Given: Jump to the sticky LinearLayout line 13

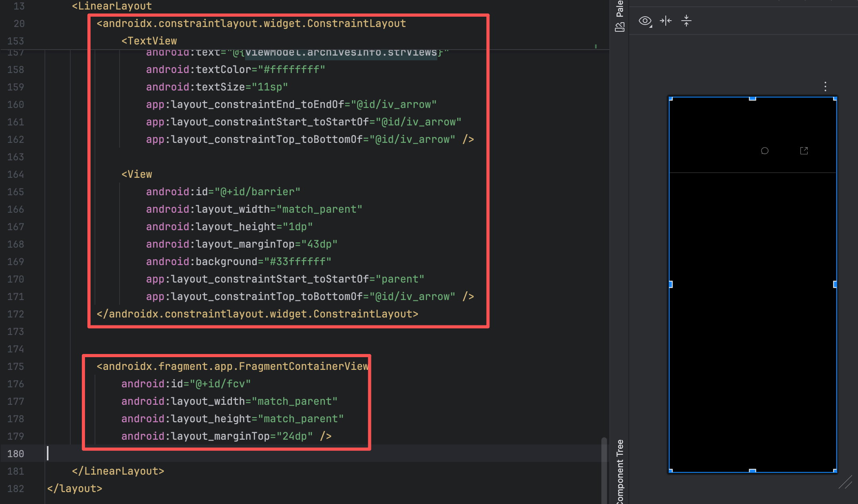Looking at the screenshot, I should [112, 6].
